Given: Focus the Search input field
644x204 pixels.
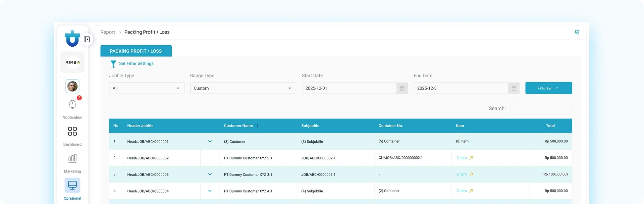Looking at the screenshot, I should click(x=541, y=108).
